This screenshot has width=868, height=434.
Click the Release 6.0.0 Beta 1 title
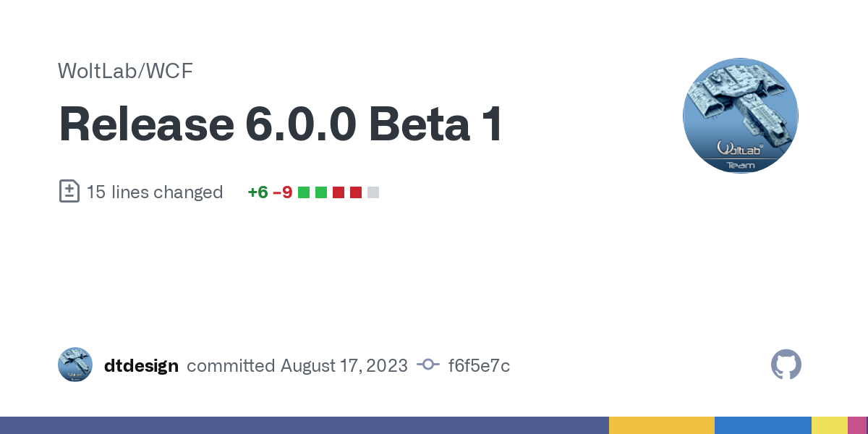[x=281, y=124]
